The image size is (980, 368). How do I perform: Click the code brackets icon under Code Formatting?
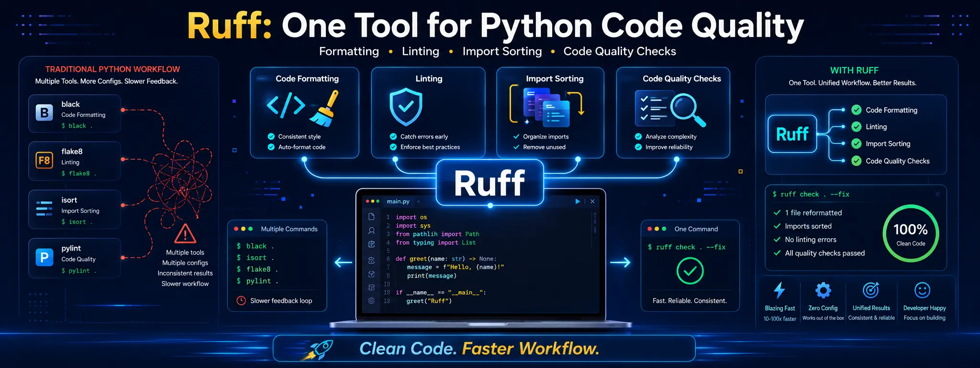[286, 105]
